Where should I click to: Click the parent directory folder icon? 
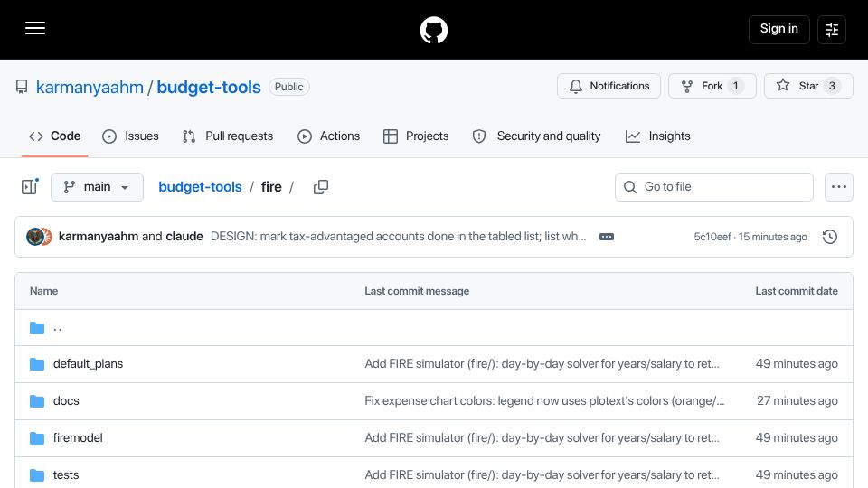tap(37, 328)
